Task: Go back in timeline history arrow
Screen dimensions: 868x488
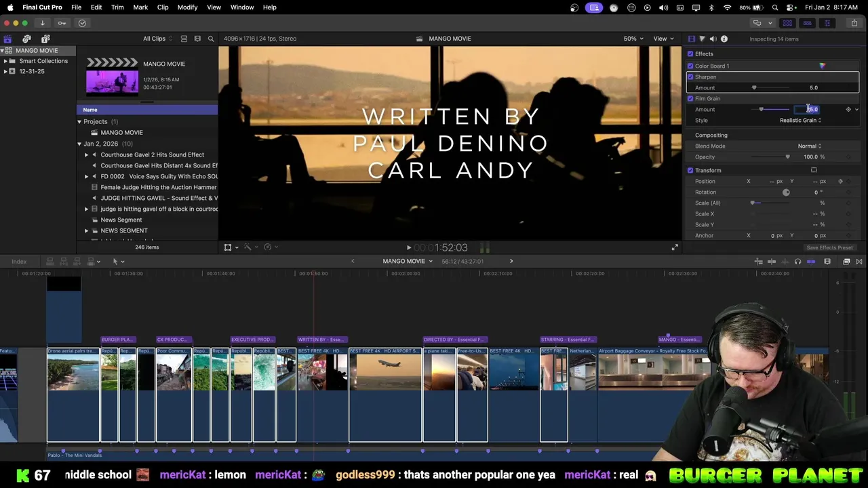Action: (x=353, y=261)
